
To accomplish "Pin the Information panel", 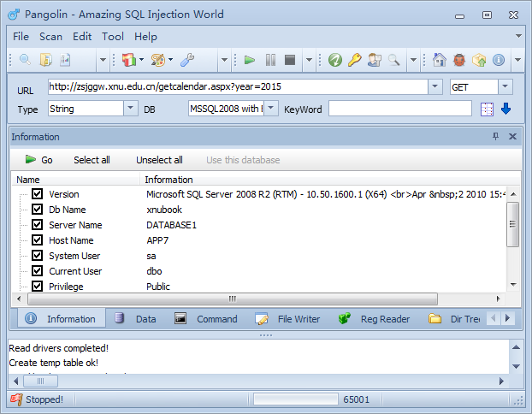I will tap(495, 136).
